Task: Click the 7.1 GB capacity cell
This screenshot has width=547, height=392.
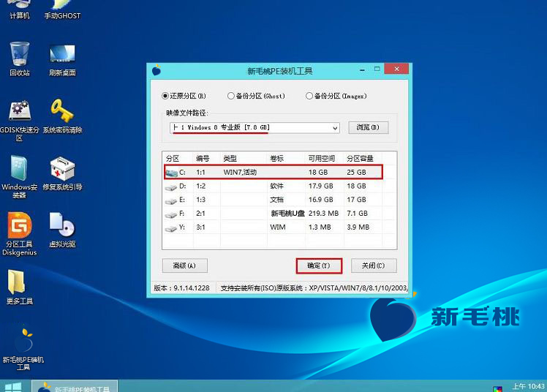Action: [357, 214]
